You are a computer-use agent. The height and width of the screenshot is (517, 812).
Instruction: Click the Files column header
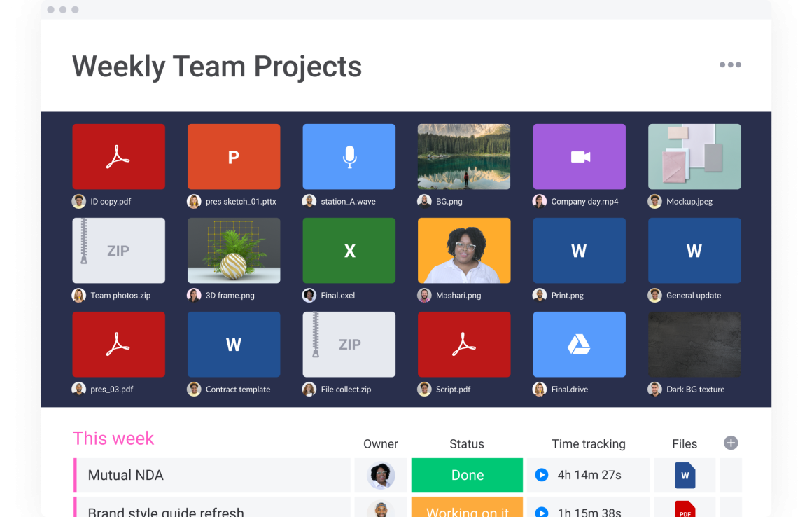685,444
